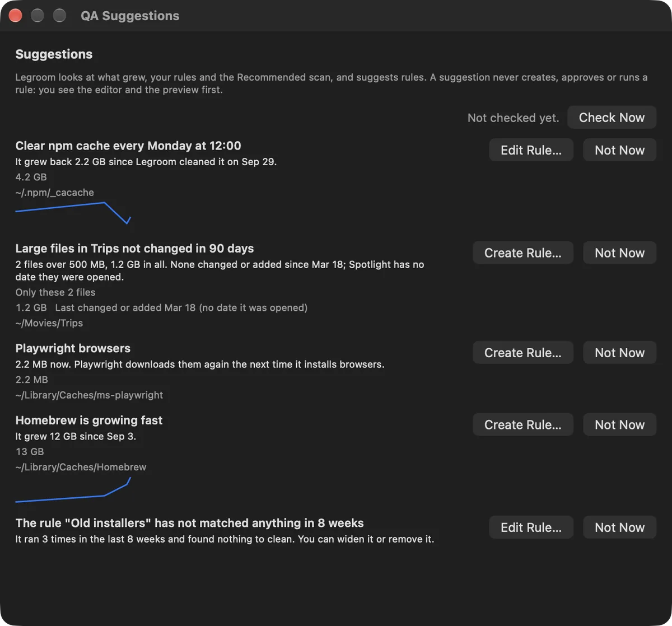Click the "Suggestions" heading
Viewport: 672px width, 626px height.
tap(54, 54)
